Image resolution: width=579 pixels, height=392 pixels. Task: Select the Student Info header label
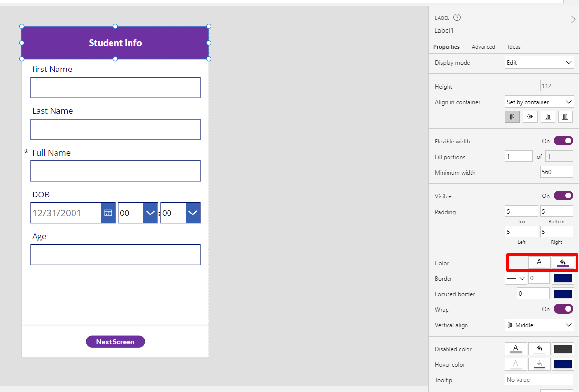click(x=115, y=43)
